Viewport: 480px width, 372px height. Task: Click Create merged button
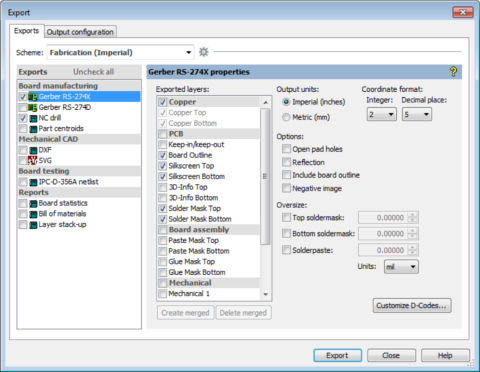[x=185, y=313]
